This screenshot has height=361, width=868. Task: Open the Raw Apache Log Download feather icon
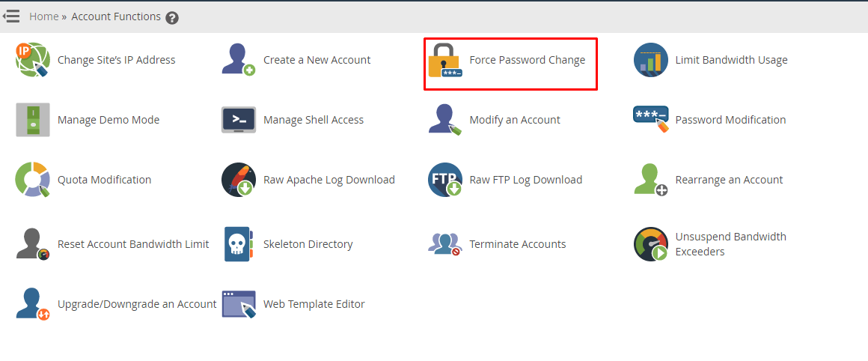click(239, 180)
